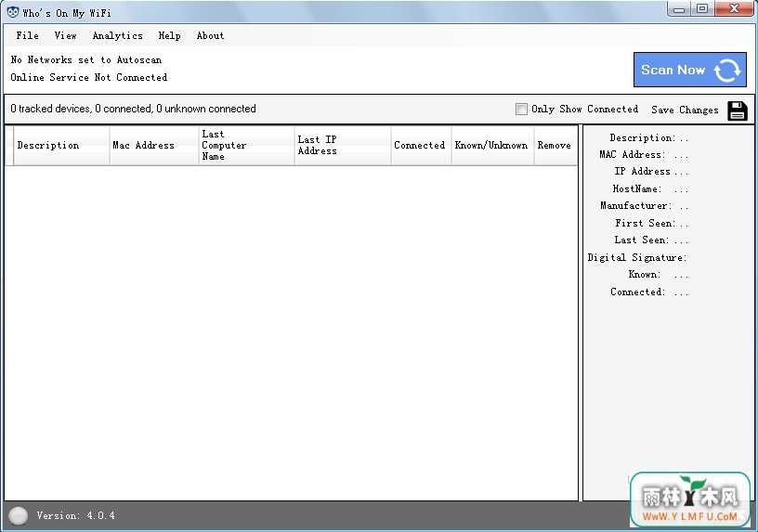Click the 'HostName:' detail label

point(636,188)
